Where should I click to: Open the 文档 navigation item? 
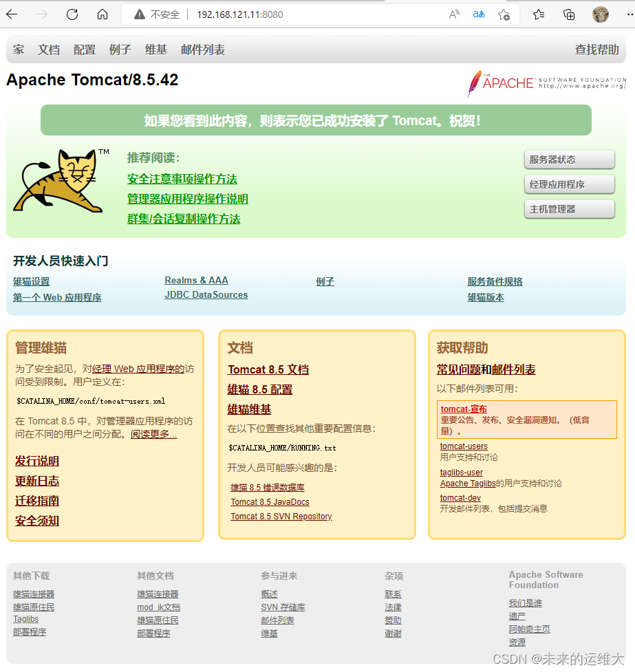(x=49, y=50)
